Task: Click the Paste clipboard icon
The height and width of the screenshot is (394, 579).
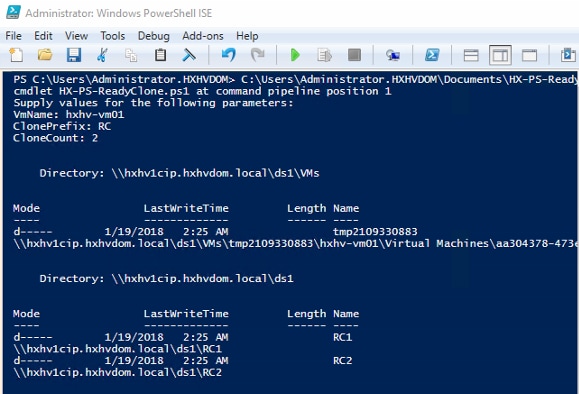Action: 160,55
